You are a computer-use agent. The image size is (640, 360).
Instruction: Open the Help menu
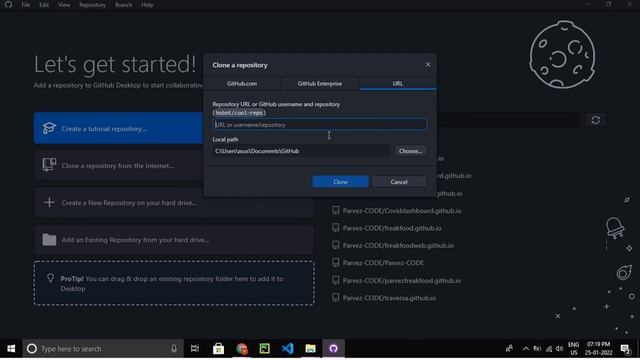(147, 5)
